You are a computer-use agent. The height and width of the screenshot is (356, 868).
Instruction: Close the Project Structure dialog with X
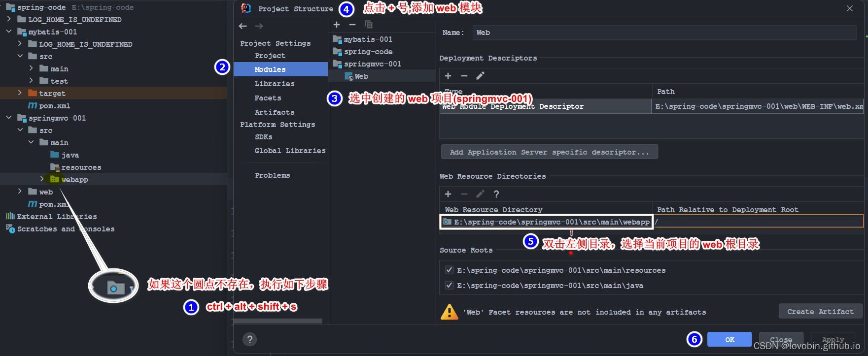coord(850,8)
